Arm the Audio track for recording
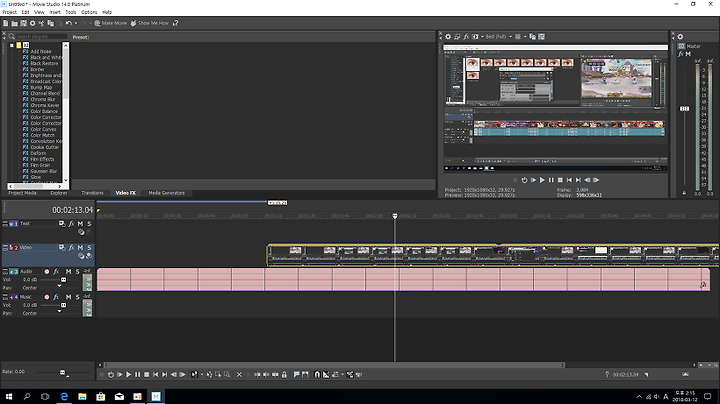The width and height of the screenshot is (720, 404). [46, 272]
